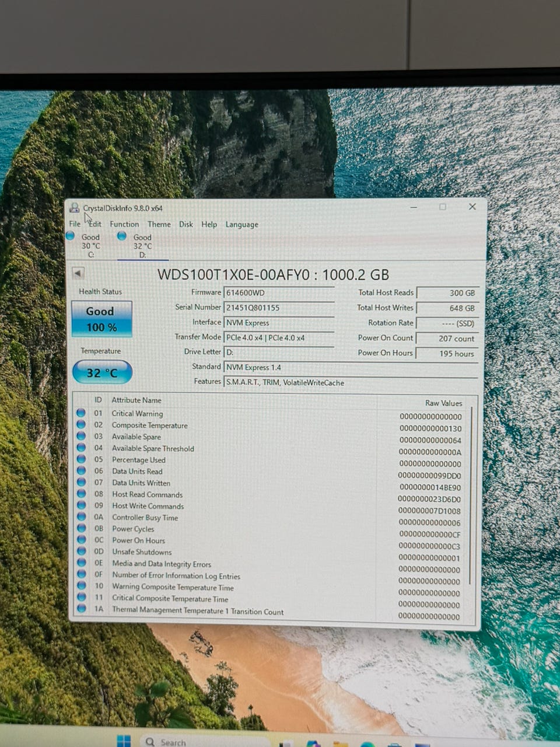Viewport: 560px width, 747px height.
Task: Click status circle beside Data Units Written
Action: [x=81, y=482]
